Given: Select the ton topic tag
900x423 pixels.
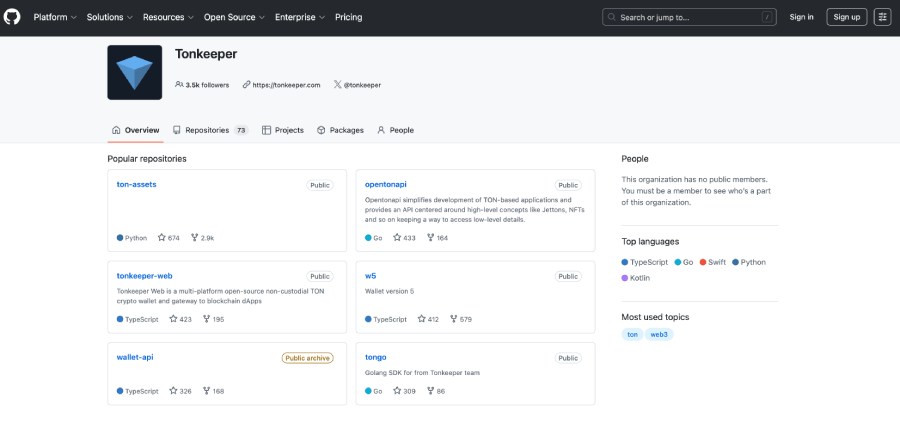Looking at the screenshot, I should [632, 335].
